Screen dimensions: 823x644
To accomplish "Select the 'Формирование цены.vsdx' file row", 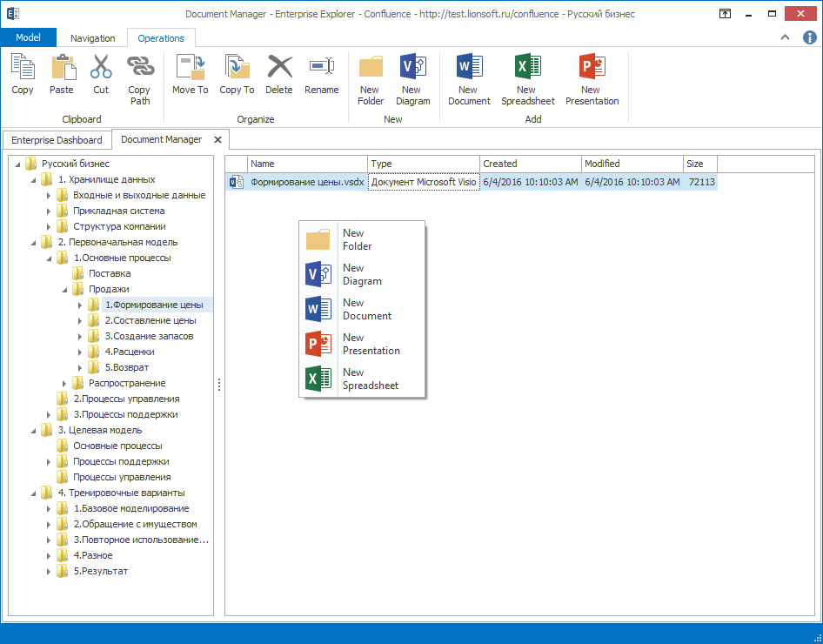I will point(306,183).
